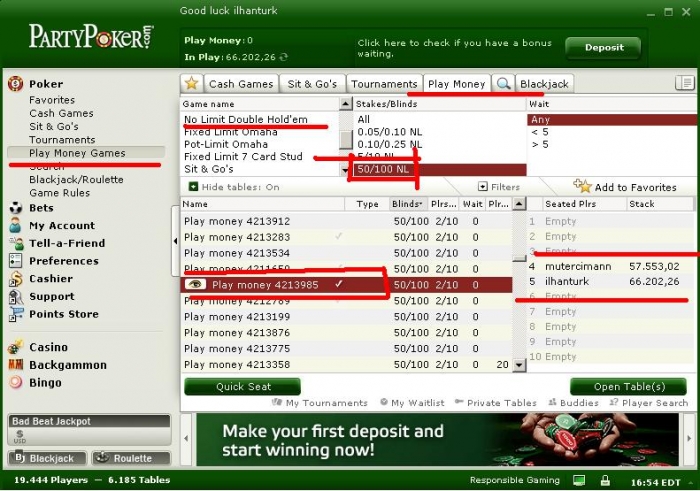Click the magnifier search tab icon
The image size is (700, 491).
click(x=503, y=83)
